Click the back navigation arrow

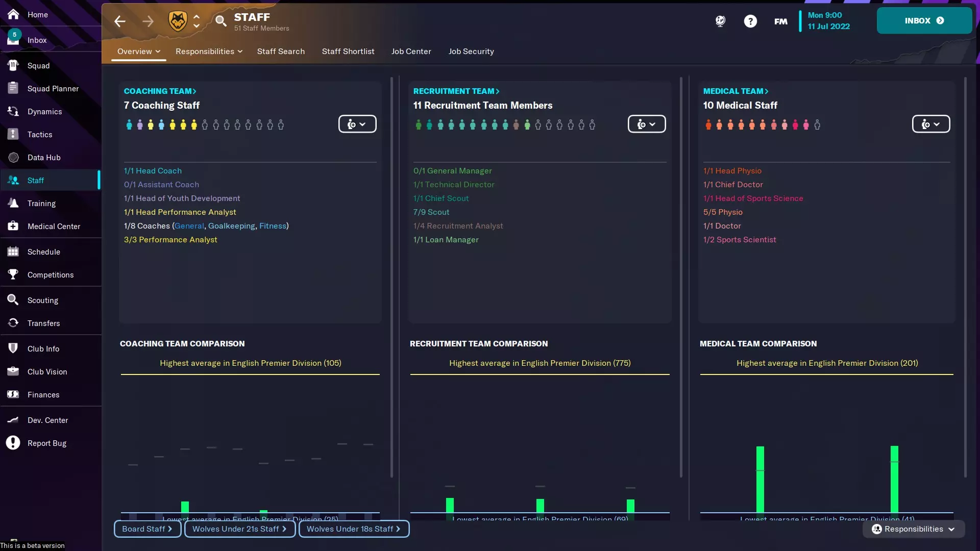coord(120,21)
